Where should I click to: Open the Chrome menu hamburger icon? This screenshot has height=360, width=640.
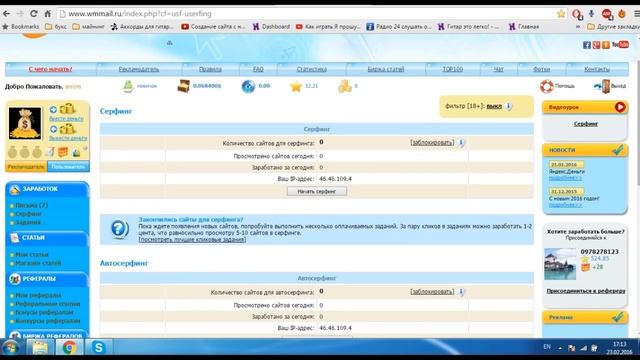[636, 13]
